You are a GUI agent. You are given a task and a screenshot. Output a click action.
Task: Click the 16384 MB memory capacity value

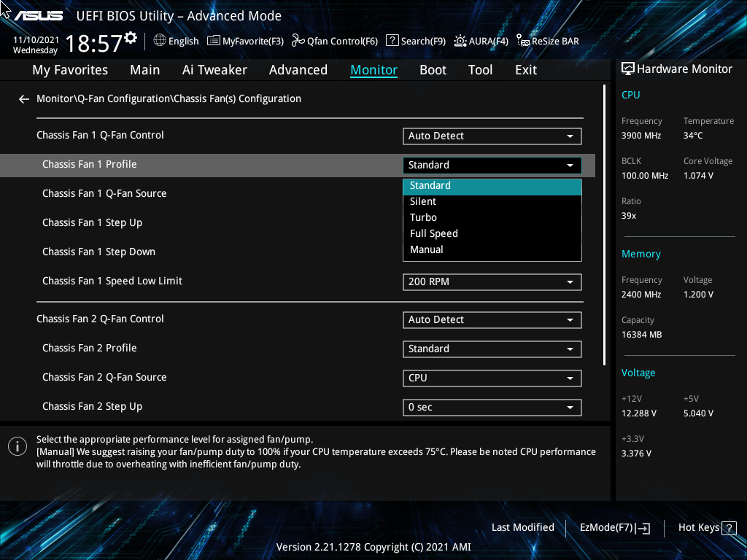point(642,335)
